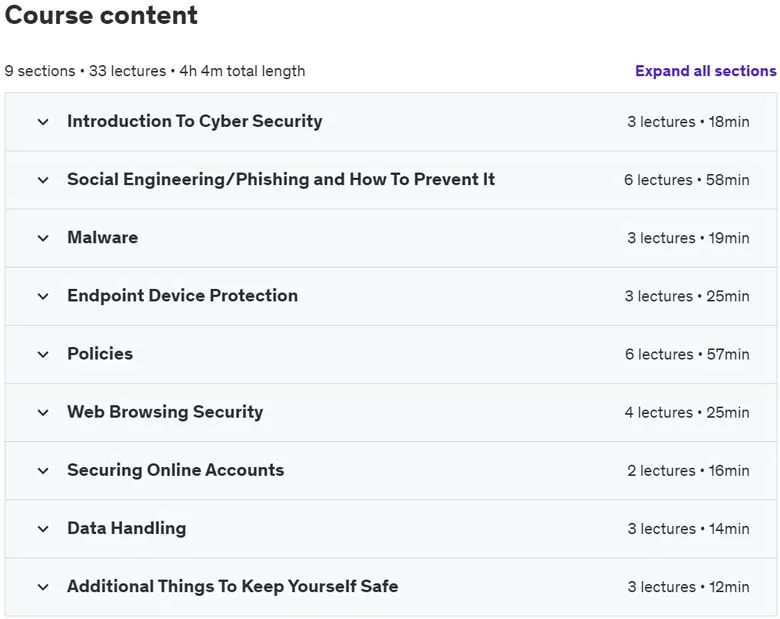Image resolution: width=780 pixels, height=619 pixels.
Task: Select Securing Online Accounts title
Action: 176,470
